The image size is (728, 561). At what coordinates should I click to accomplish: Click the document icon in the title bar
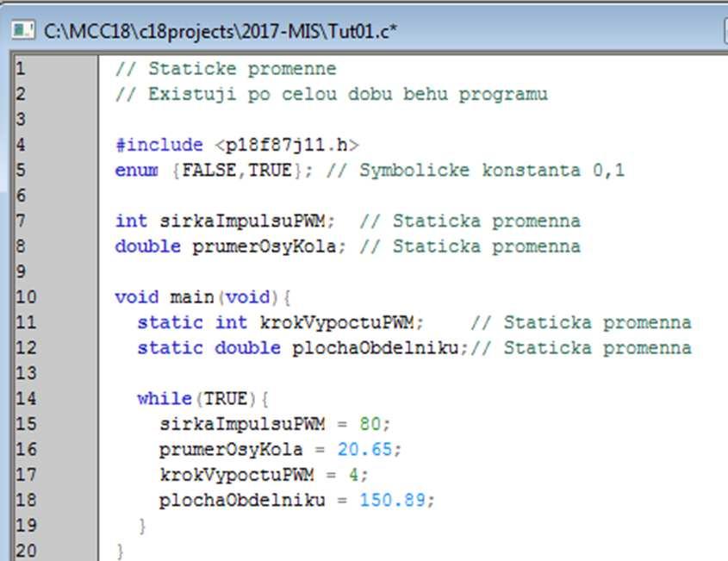pyautogui.click(x=22, y=30)
